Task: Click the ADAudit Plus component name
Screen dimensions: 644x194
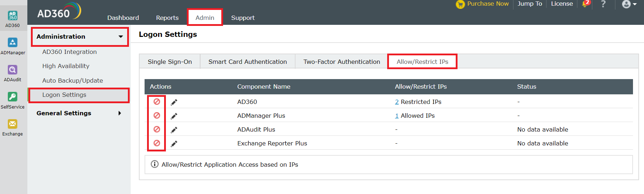Action: point(256,129)
